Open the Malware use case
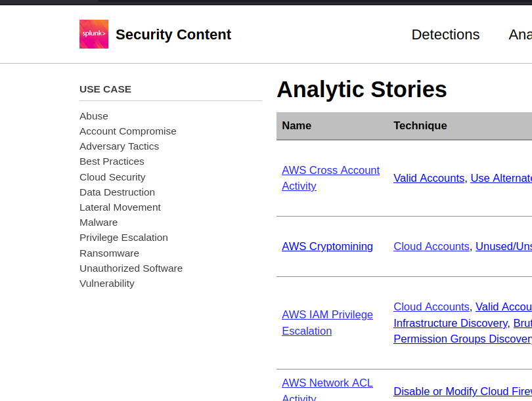Viewport: 532px width, 401px height. click(99, 222)
